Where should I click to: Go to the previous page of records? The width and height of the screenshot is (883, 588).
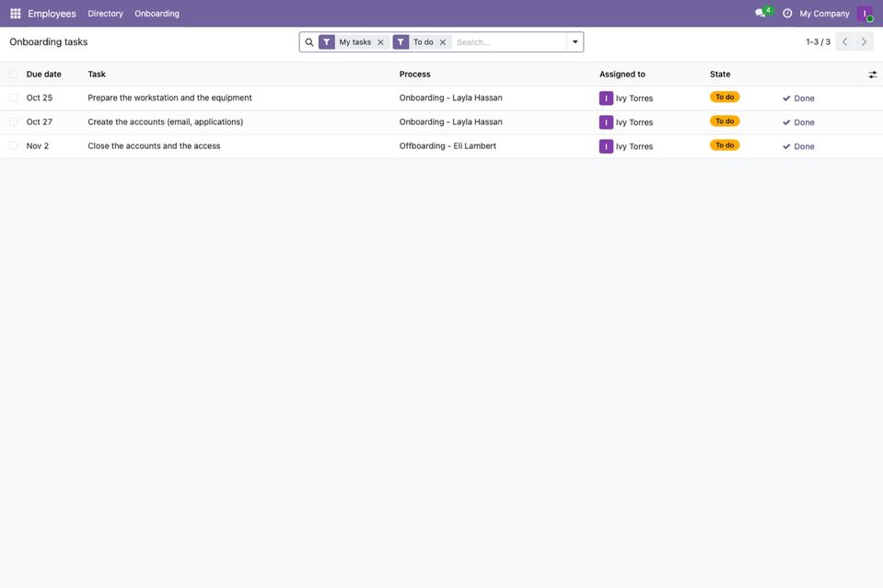[844, 41]
